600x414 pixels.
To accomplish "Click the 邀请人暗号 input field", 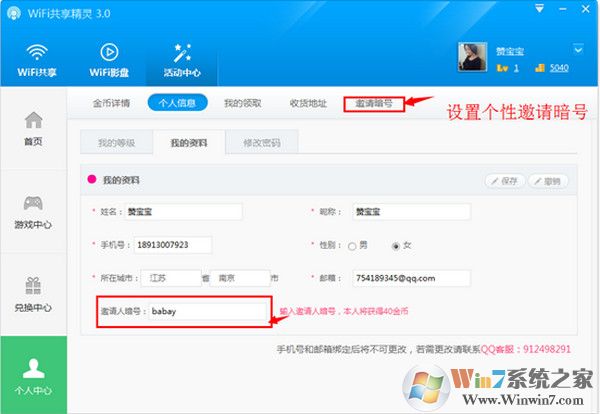I will 207,311.
